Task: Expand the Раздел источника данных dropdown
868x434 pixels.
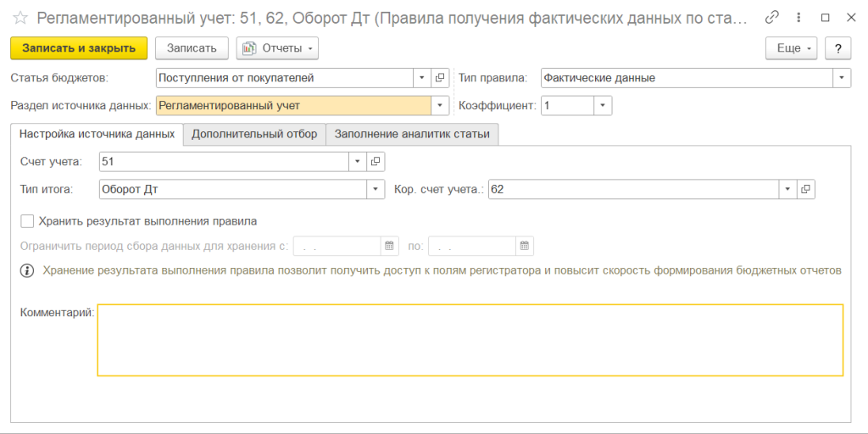Action: (x=440, y=105)
